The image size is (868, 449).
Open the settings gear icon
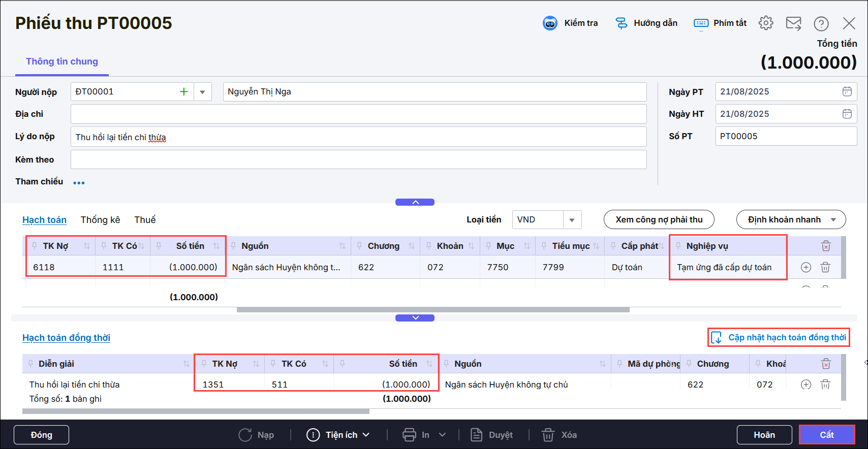coord(766,23)
